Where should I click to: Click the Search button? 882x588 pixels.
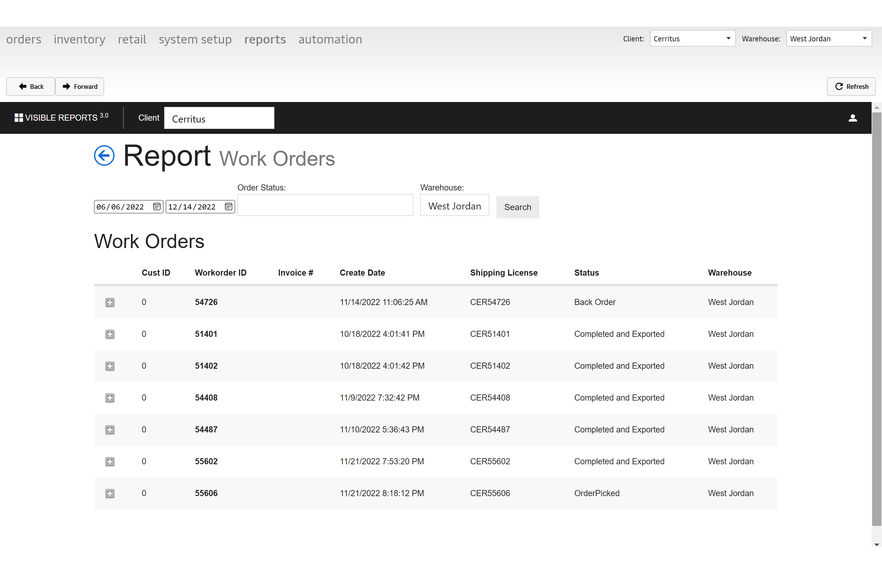point(518,207)
